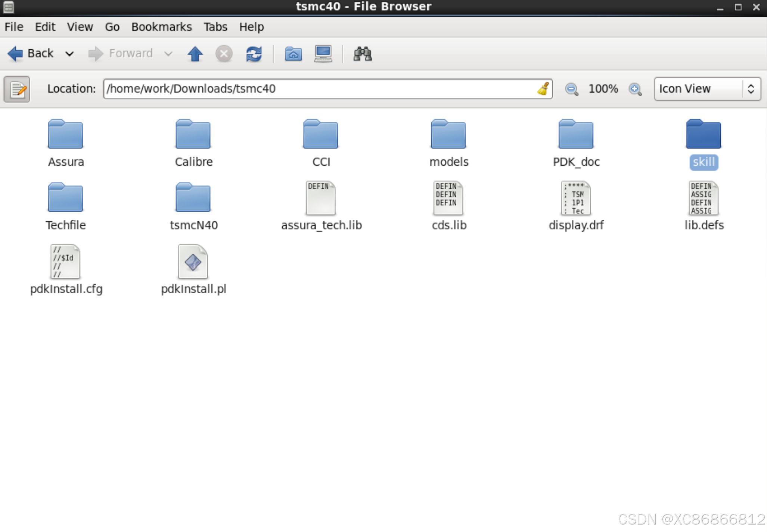Select the lib.defs file

click(704, 206)
